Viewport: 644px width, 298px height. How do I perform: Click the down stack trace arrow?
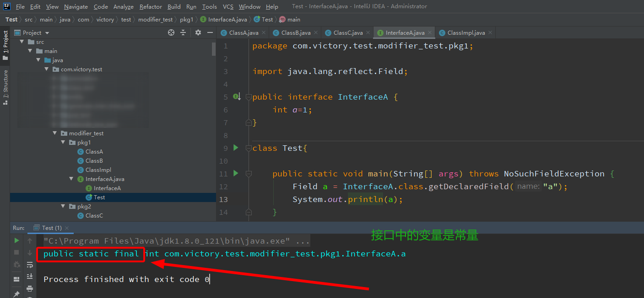tap(30, 252)
